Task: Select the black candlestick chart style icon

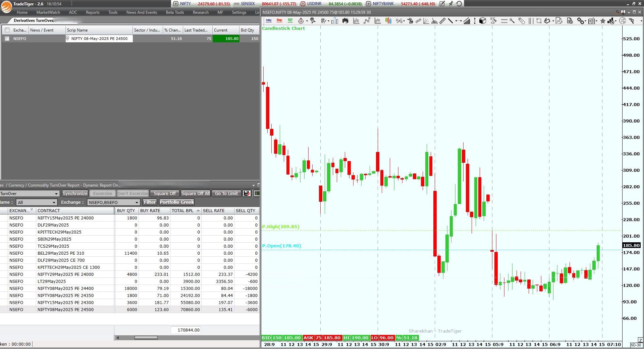Action: point(345,21)
